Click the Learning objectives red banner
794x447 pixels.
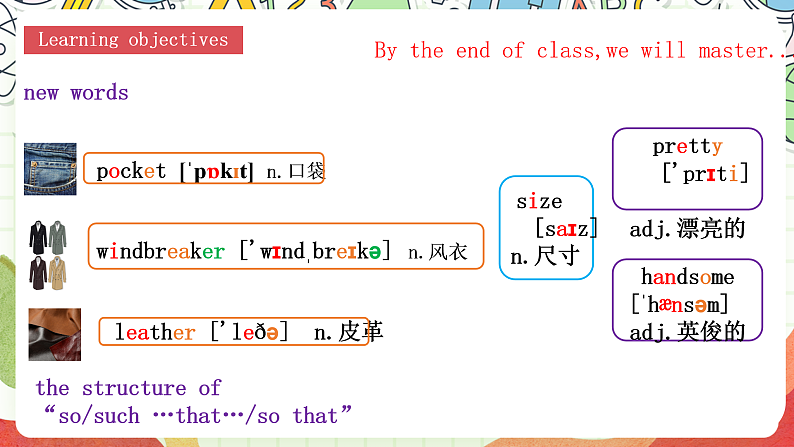[x=133, y=40]
